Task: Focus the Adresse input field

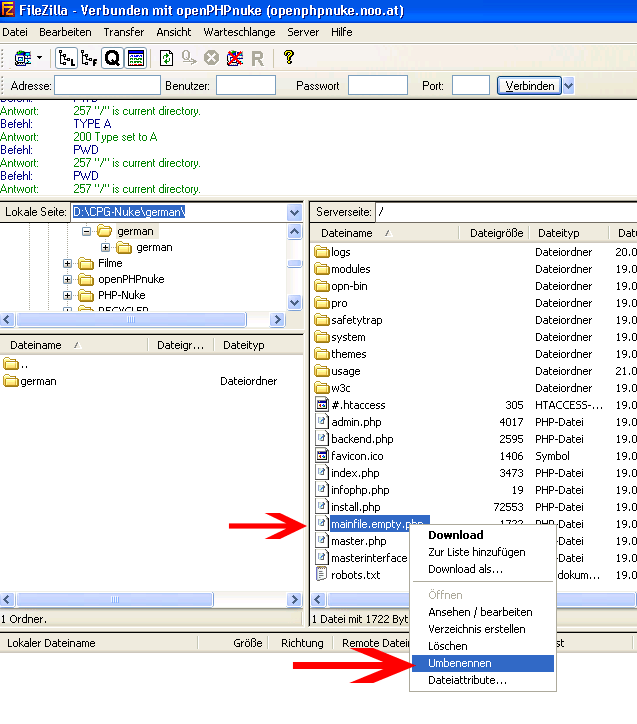Action: pos(107,85)
